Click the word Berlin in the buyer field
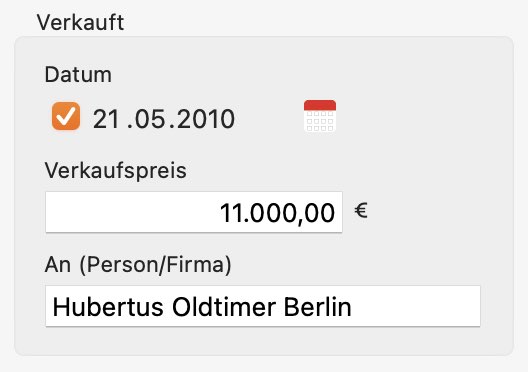Image resolution: width=528 pixels, height=372 pixels. [x=318, y=307]
